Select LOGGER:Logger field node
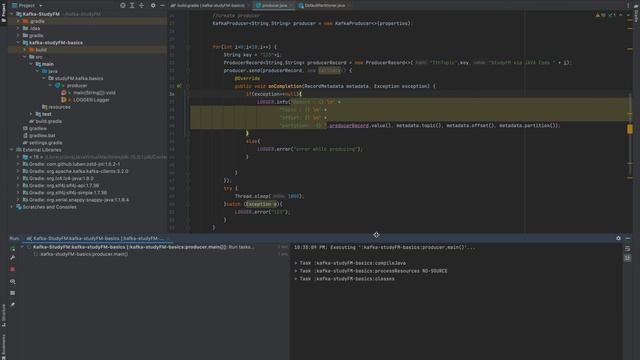Screen dimensions: 640x360 (x=86, y=100)
